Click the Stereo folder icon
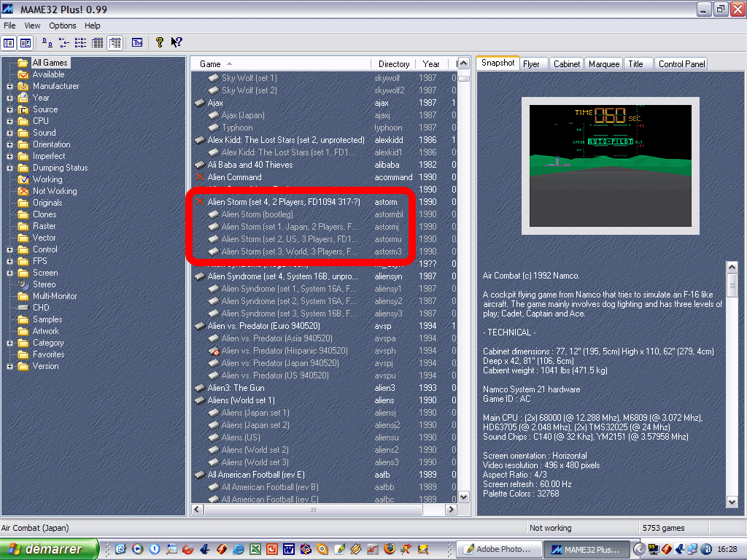 [x=23, y=284]
